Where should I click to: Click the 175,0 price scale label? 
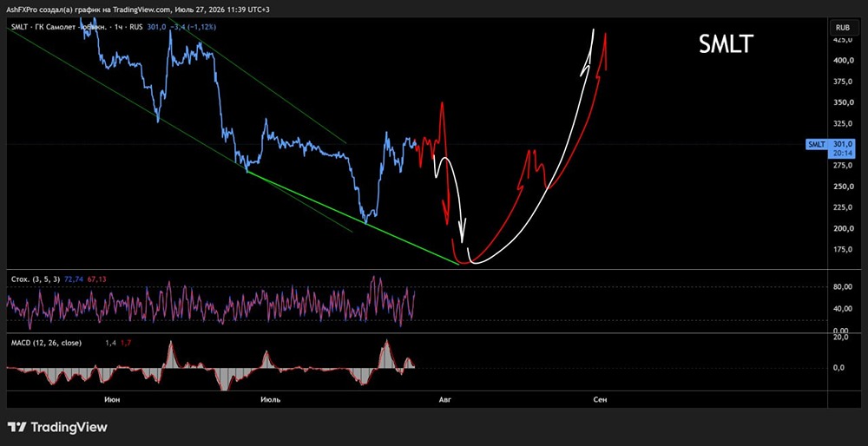(841, 250)
